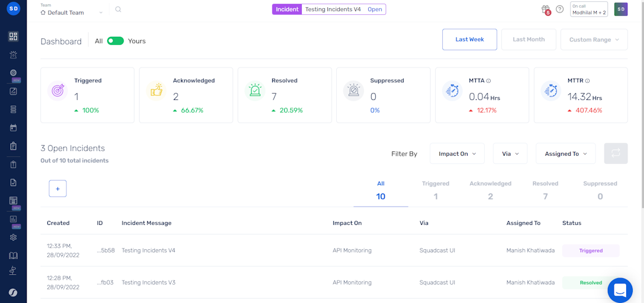Toggle the All/Yours dashboard switch
Image resolution: width=644 pixels, height=303 pixels.
click(x=115, y=41)
